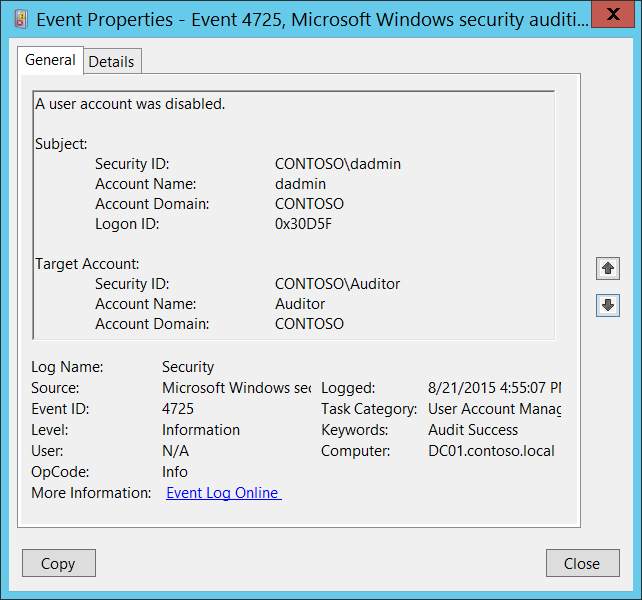Click the Event Properties title bar icon
Viewport: 642px width, 600px height.
coord(20,17)
